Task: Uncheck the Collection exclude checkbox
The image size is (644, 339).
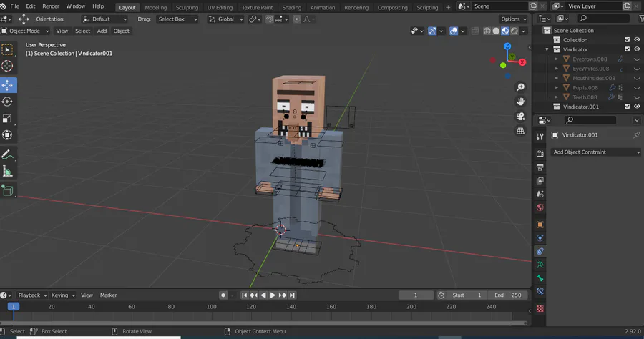Action: tap(627, 40)
